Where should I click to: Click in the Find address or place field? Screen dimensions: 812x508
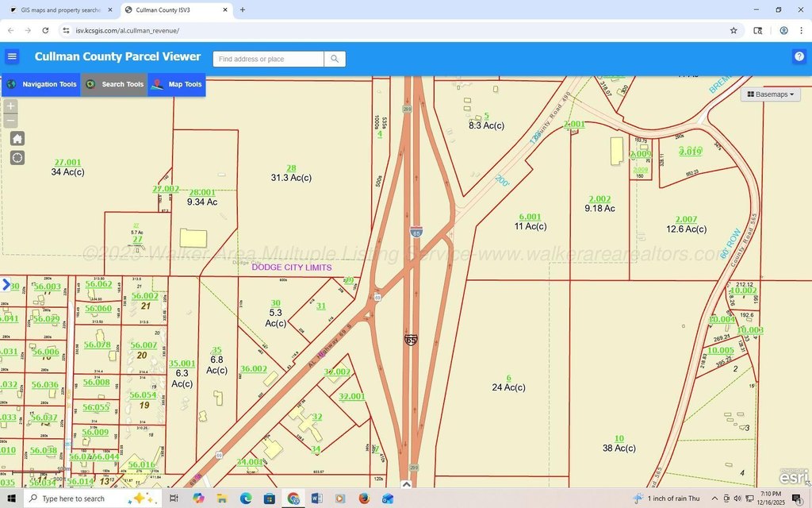coord(268,59)
